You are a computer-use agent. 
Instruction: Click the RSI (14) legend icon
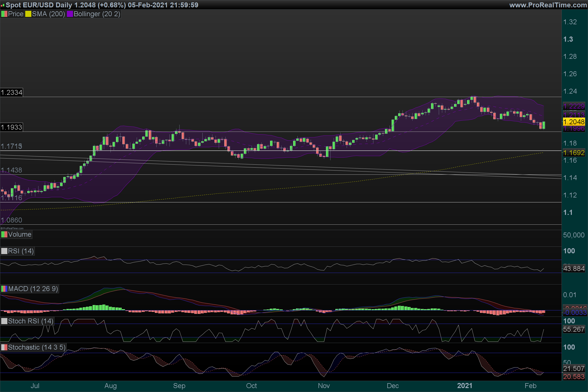tap(4, 251)
